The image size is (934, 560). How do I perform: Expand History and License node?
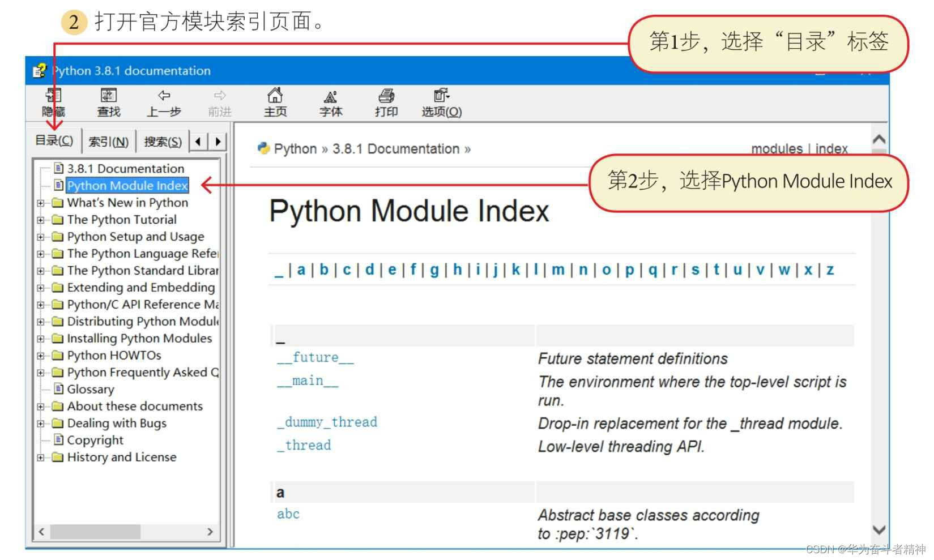(x=41, y=458)
